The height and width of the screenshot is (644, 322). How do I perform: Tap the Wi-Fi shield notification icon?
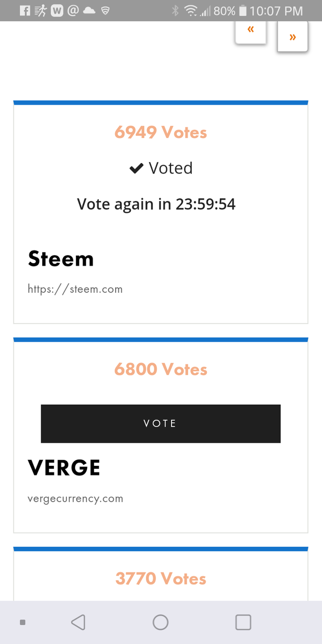105,11
